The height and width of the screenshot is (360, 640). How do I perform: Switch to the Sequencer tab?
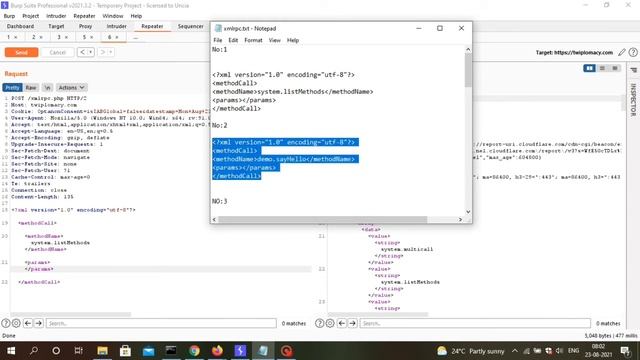[x=191, y=26]
